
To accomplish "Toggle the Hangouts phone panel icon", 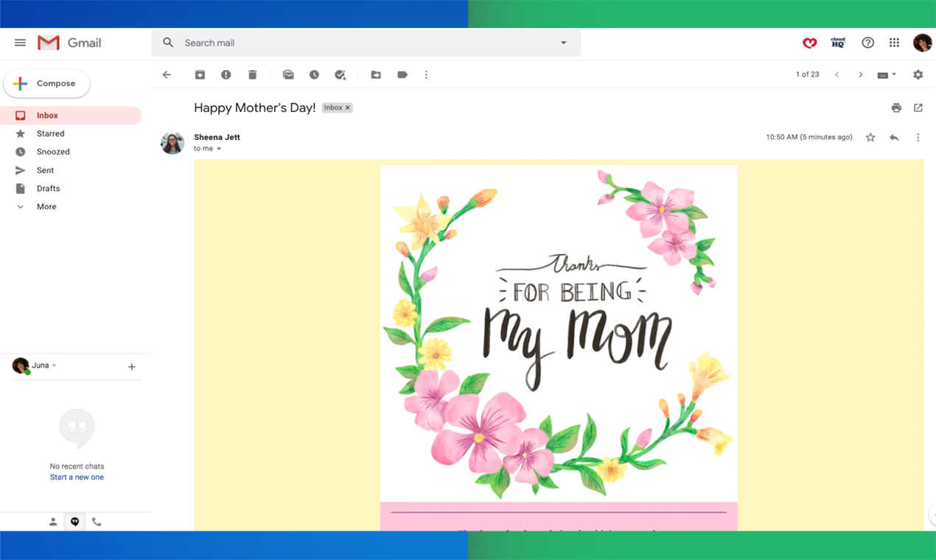I will tap(97, 521).
